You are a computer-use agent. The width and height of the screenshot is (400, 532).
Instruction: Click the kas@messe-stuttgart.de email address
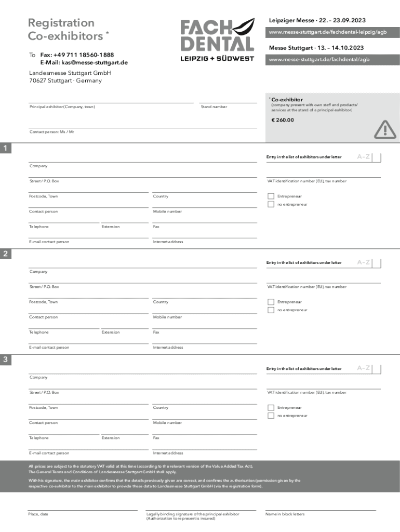point(84,63)
